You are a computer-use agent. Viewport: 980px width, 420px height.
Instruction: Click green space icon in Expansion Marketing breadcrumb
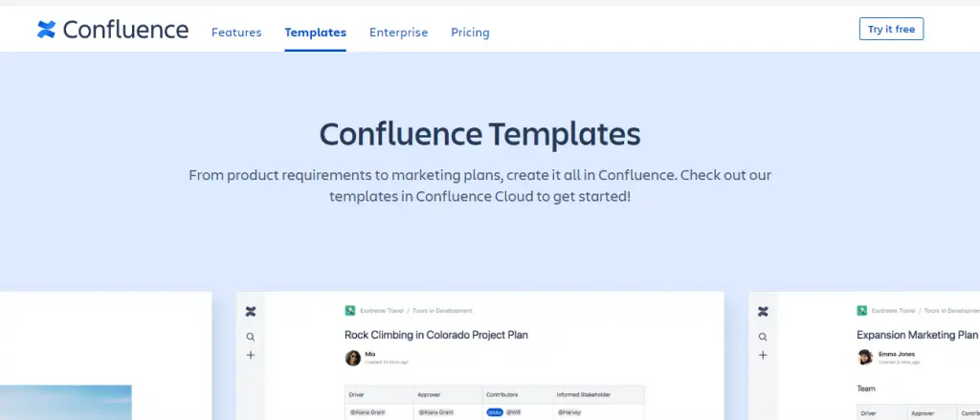[x=862, y=310]
